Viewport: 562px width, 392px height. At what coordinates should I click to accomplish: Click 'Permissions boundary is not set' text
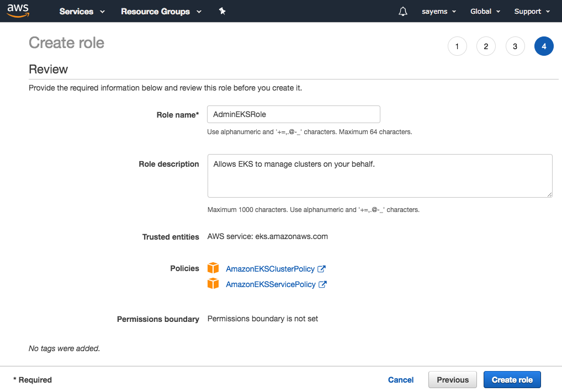point(263,319)
